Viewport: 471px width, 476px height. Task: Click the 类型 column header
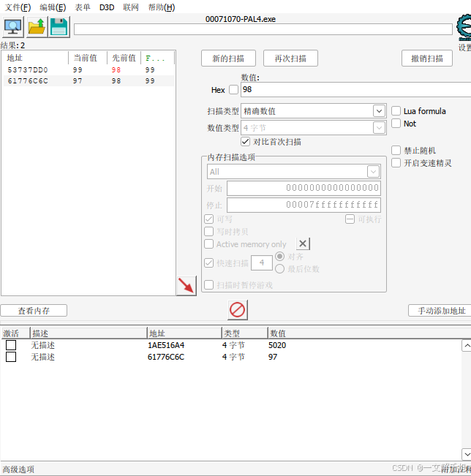point(245,333)
